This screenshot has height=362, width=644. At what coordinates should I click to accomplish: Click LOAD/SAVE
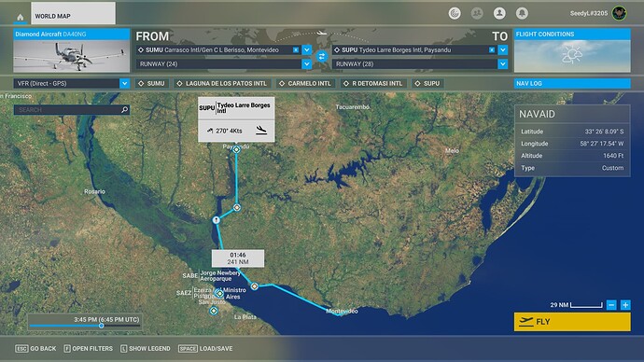pos(205,348)
